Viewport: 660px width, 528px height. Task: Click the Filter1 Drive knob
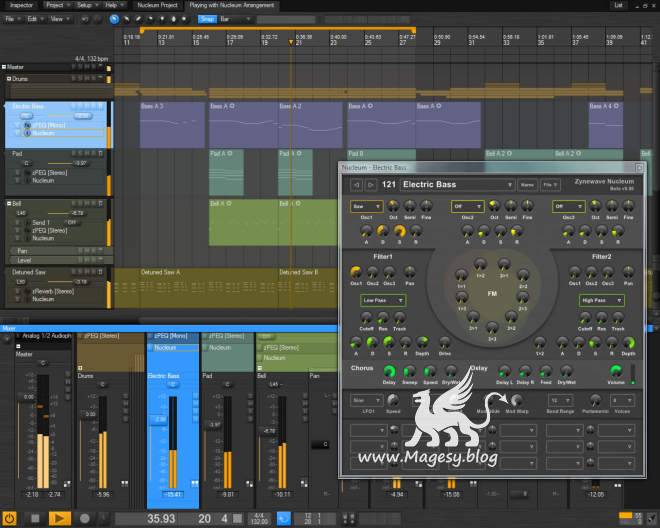[444, 342]
